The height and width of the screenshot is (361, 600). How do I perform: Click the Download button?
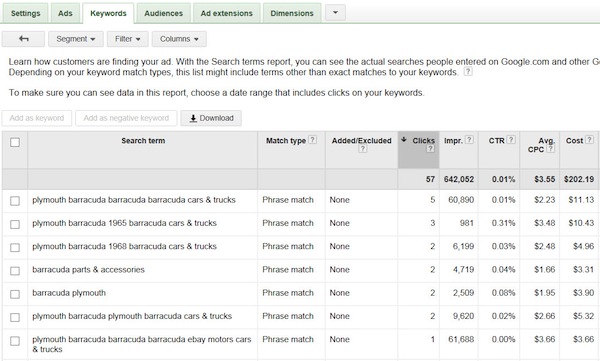tap(211, 118)
